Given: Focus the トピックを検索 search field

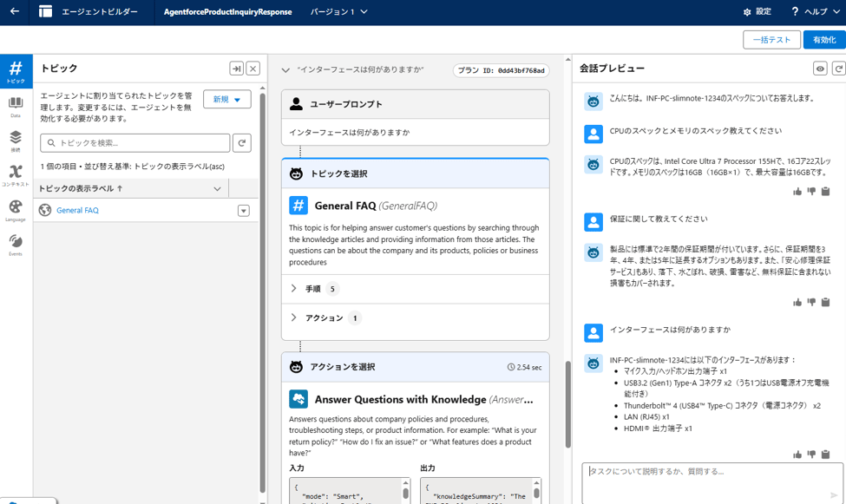Looking at the screenshot, I should 134,143.
